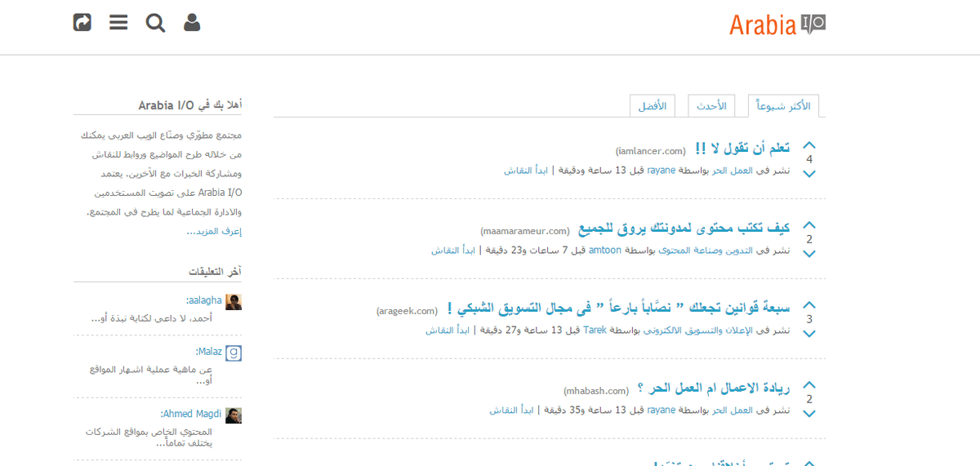
Task: Open aalagha's name in recent comments
Action: (x=204, y=300)
